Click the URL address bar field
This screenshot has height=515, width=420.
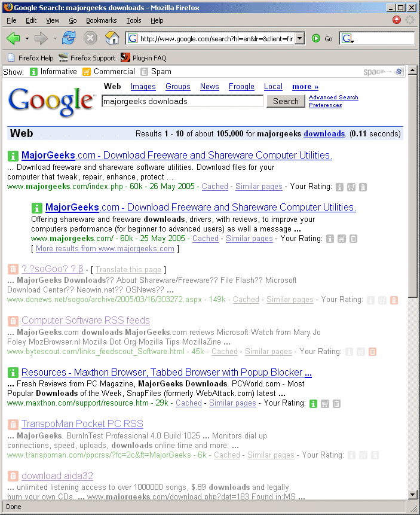pos(215,39)
